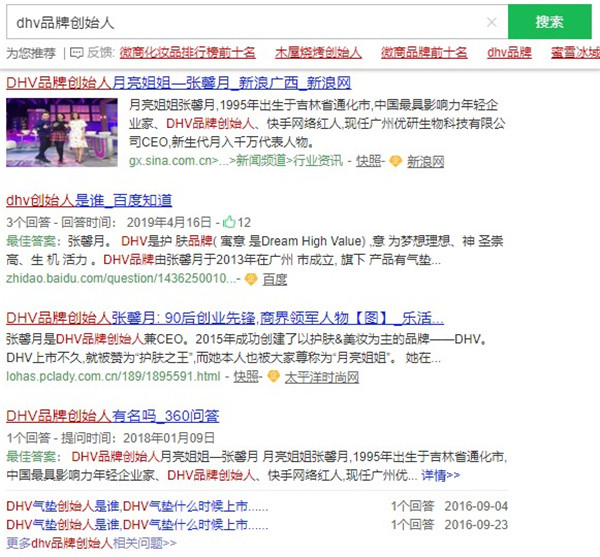This screenshot has width=600, height=557.
Task: Open the 90后创业先锋 result about 张馨月
Action: (x=224, y=319)
